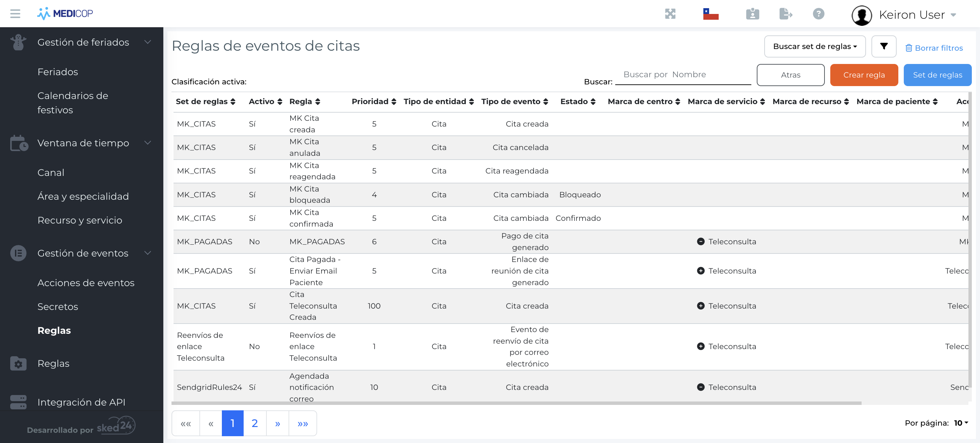Click the Keiron User avatar
This screenshot has width=980, height=443.
(x=861, y=15)
